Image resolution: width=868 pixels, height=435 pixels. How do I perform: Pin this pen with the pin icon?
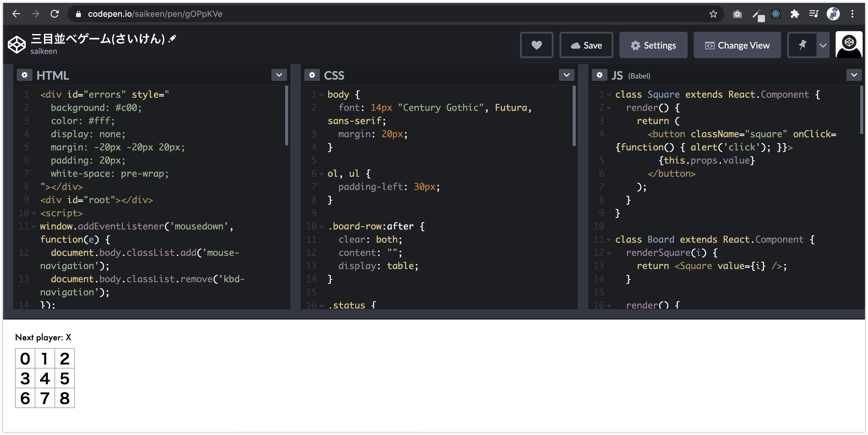[802, 45]
